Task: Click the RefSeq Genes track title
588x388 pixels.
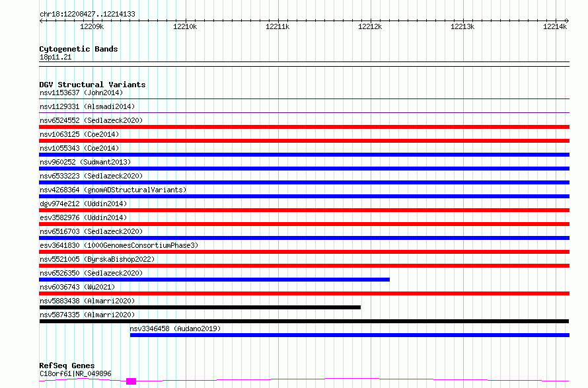Action: (67, 366)
